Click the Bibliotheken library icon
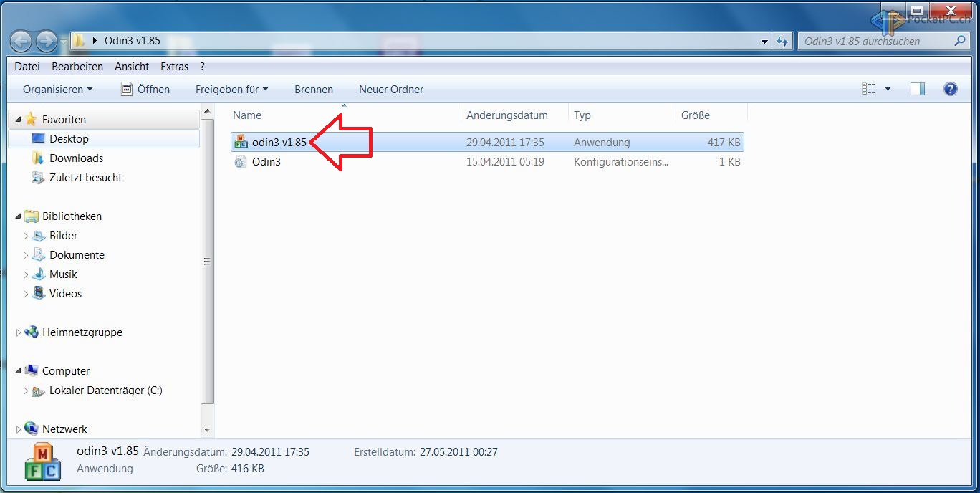This screenshot has width=980, height=493. pos(31,216)
